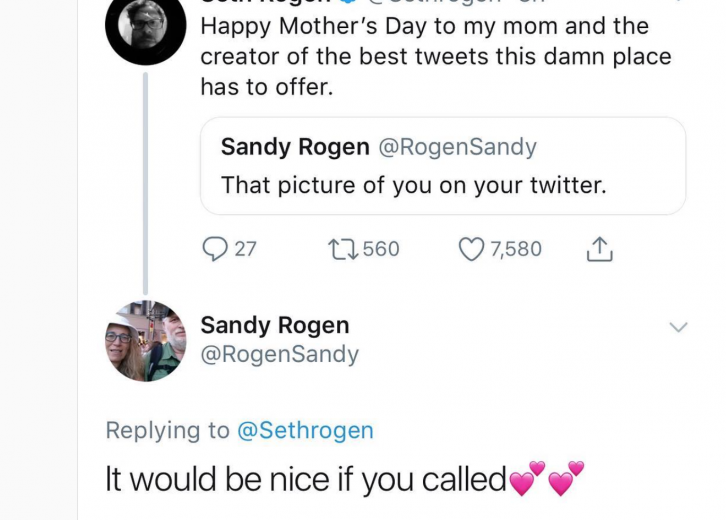The image size is (726, 520).
Task: View the 560 retweets count
Action: click(381, 249)
